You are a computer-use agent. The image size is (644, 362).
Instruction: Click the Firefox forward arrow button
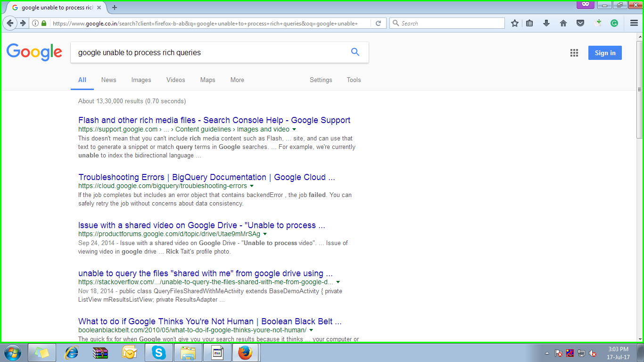point(22,23)
